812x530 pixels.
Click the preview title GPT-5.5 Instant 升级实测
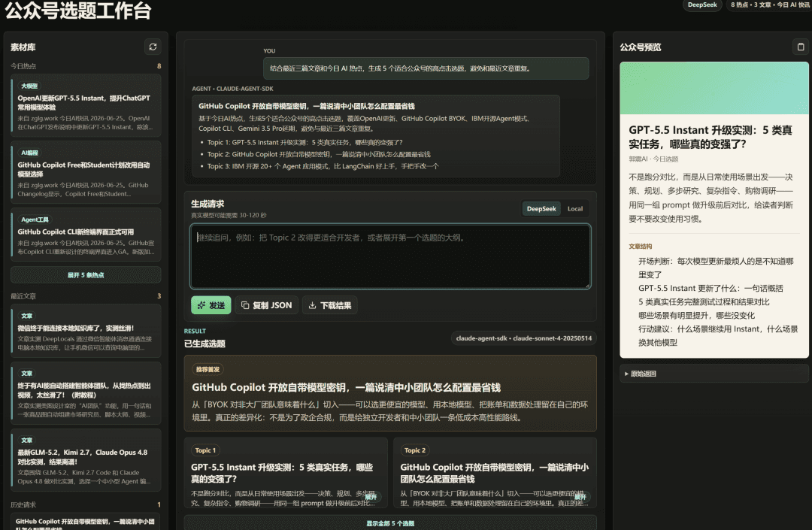click(x=710, y=137)
